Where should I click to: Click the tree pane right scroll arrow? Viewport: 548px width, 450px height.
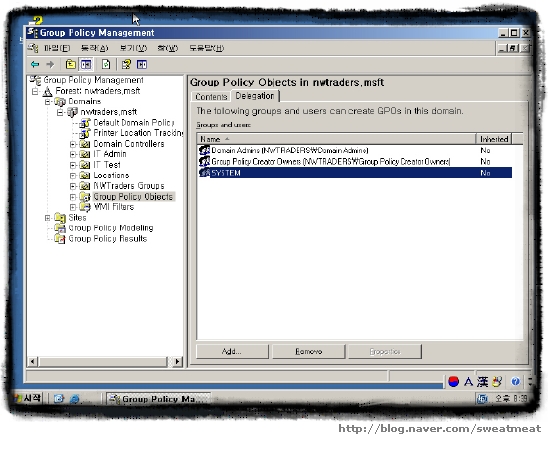point(178,361)
